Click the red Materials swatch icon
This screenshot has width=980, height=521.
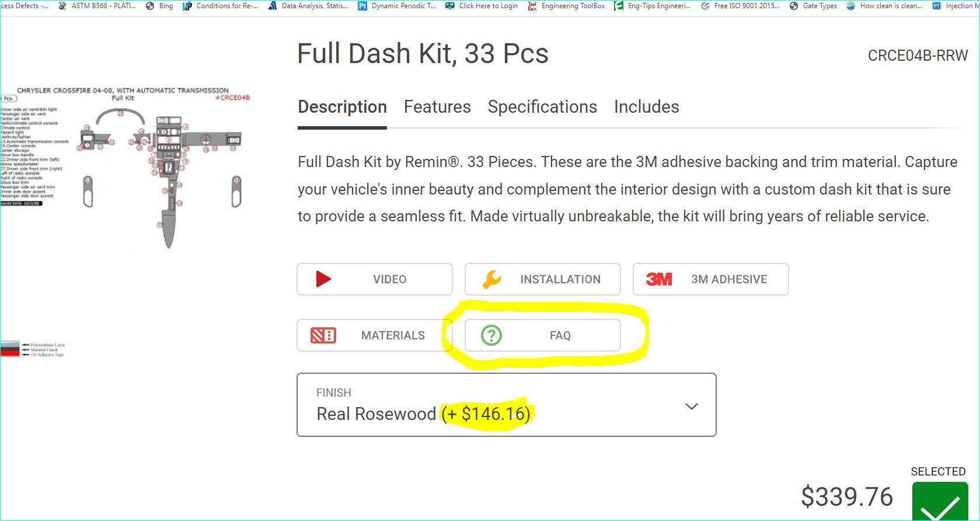(x=323, y=335)
